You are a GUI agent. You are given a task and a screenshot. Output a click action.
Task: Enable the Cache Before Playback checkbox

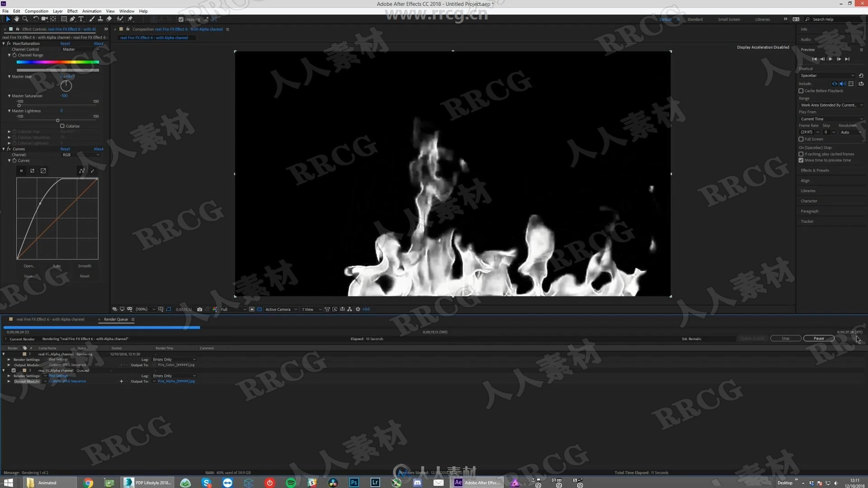click(x=801, y=91)
